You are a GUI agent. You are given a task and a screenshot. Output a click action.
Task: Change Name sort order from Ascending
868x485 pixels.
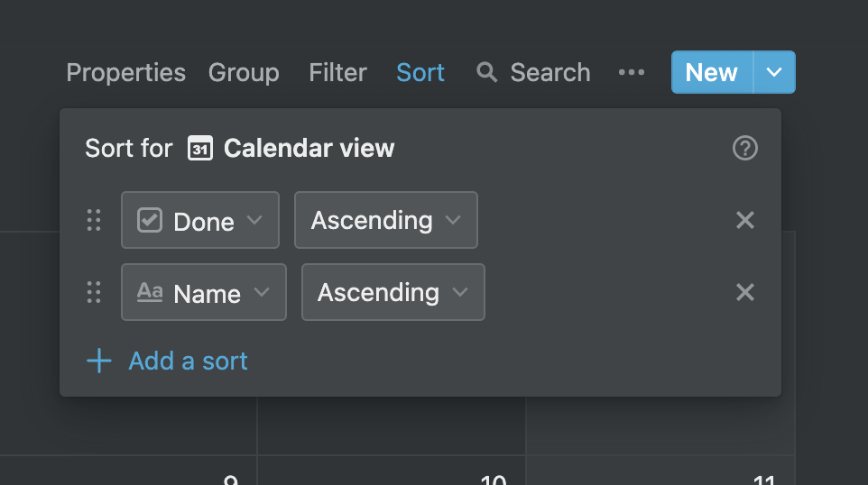coord(393,292)
